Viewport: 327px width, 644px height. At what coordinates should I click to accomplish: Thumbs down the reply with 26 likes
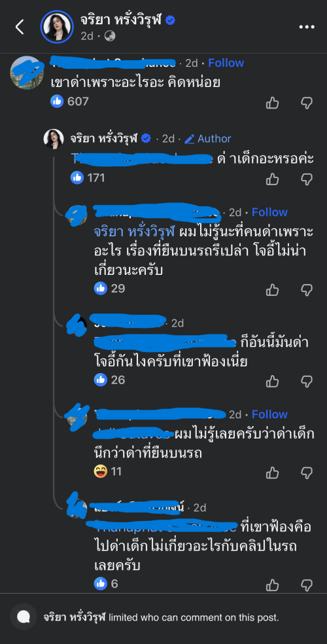coord(307,381)
